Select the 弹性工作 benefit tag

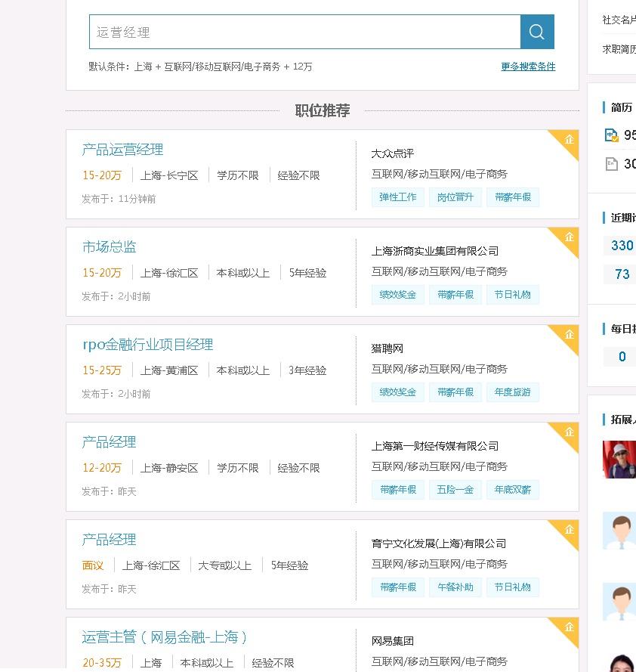pyautogui.click(x=397, y=197)
